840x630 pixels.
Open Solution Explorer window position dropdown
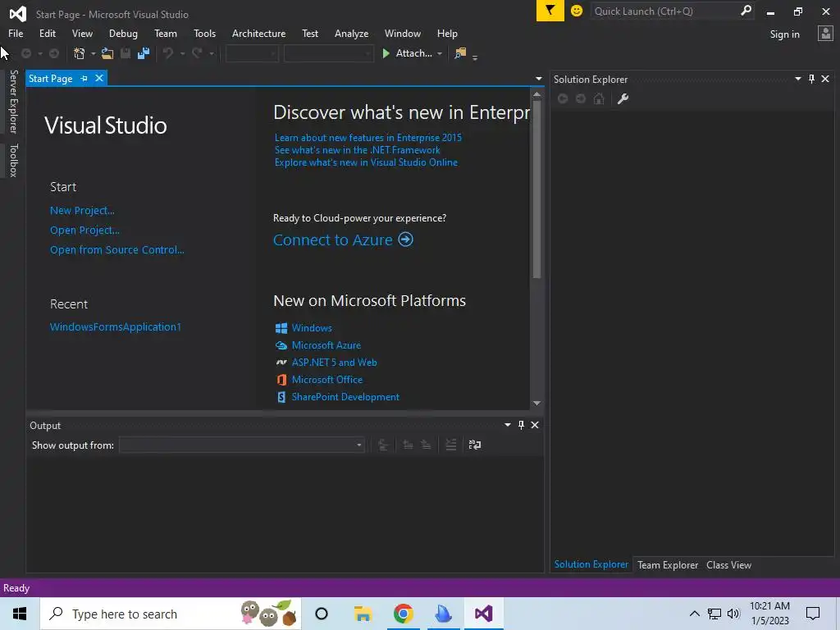point(797,79)
